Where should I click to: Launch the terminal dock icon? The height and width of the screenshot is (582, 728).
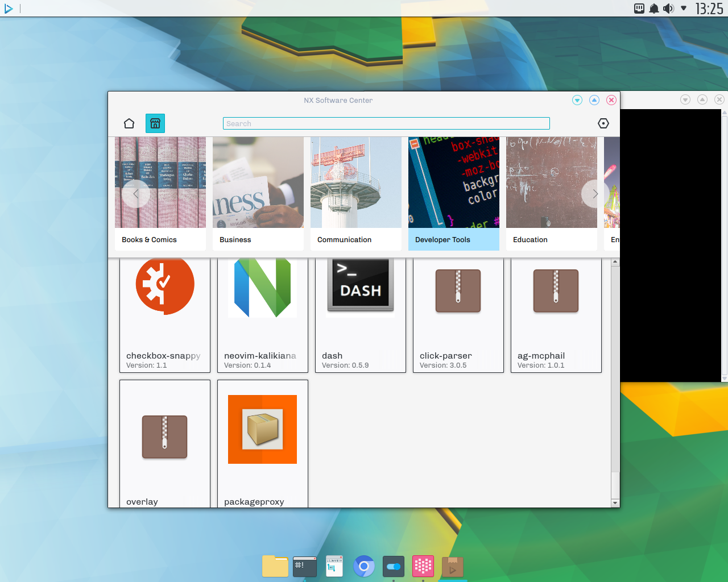tap(305, 566)
